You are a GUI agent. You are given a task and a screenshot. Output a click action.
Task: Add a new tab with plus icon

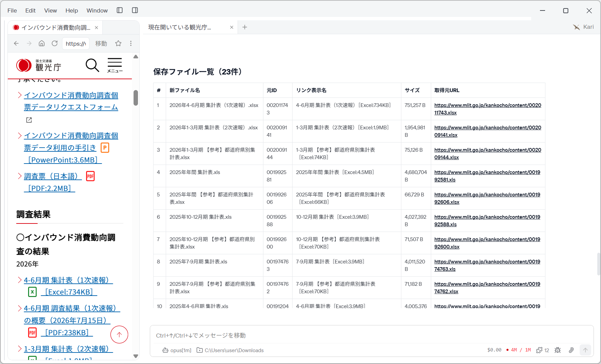(245, 27)
